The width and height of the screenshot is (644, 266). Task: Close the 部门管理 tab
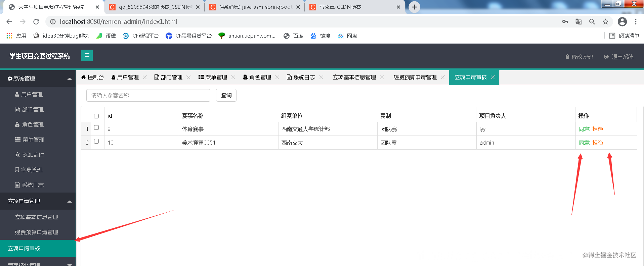[188, 77]
